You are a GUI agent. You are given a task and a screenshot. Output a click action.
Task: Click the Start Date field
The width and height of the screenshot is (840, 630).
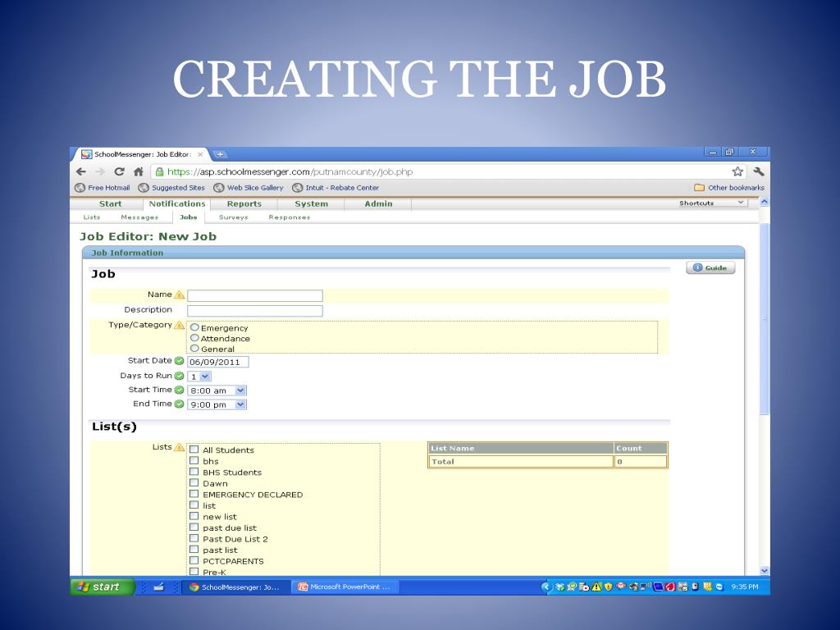click(x=218, y=362)
